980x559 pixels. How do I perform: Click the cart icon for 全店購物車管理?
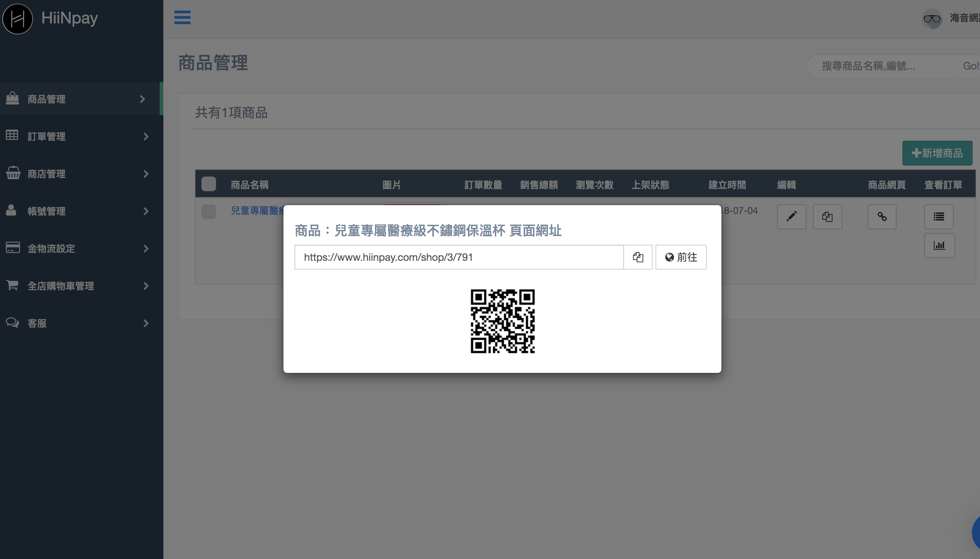(x=12, y=285)
